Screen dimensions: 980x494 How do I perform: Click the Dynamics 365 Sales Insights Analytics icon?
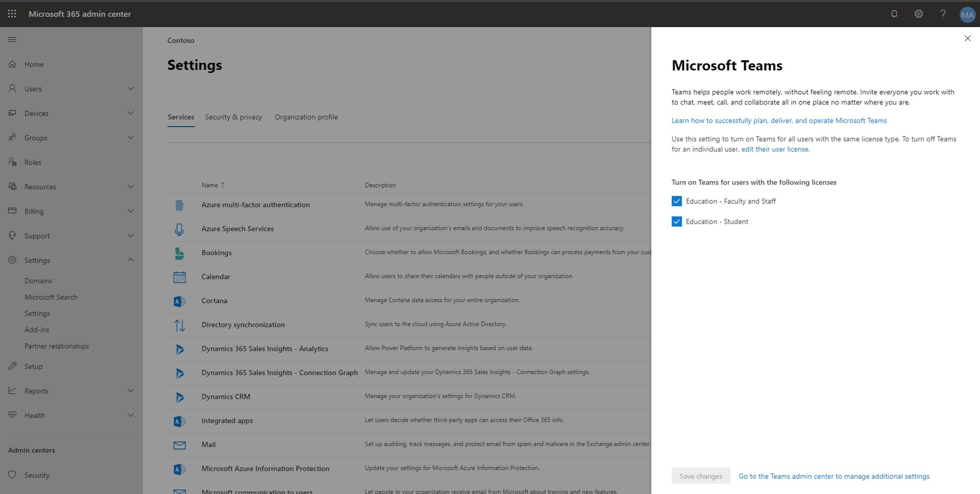(179, 348)
